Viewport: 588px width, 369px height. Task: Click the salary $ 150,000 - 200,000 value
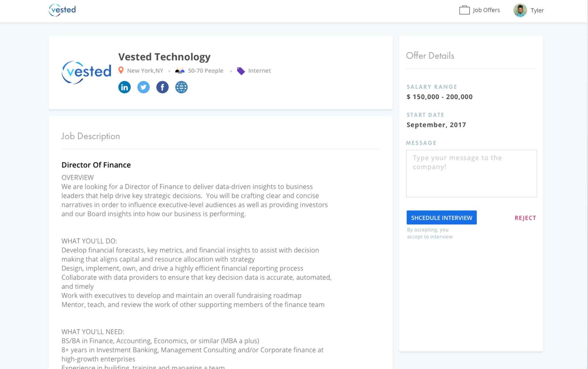(x=440, y=97)
